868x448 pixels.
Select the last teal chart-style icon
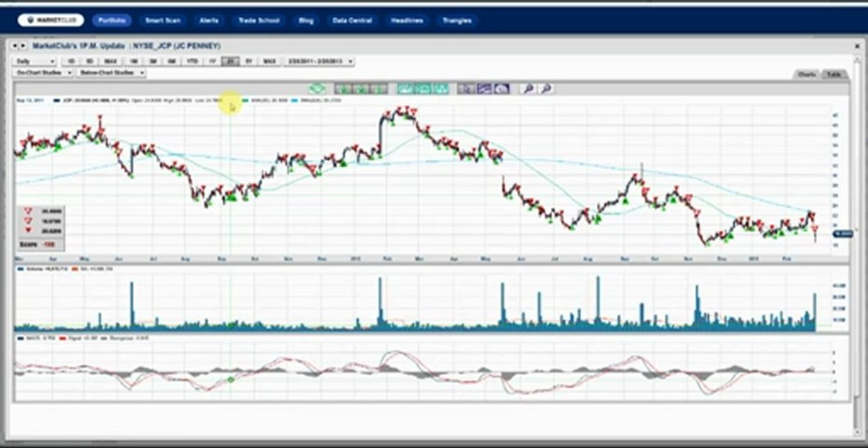[441, 89]
